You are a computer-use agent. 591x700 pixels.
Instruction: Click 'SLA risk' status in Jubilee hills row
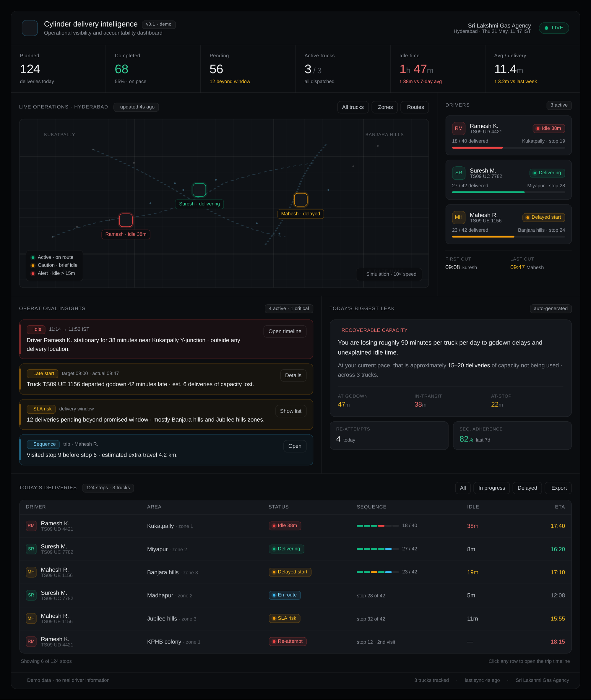tap(285, 618)
